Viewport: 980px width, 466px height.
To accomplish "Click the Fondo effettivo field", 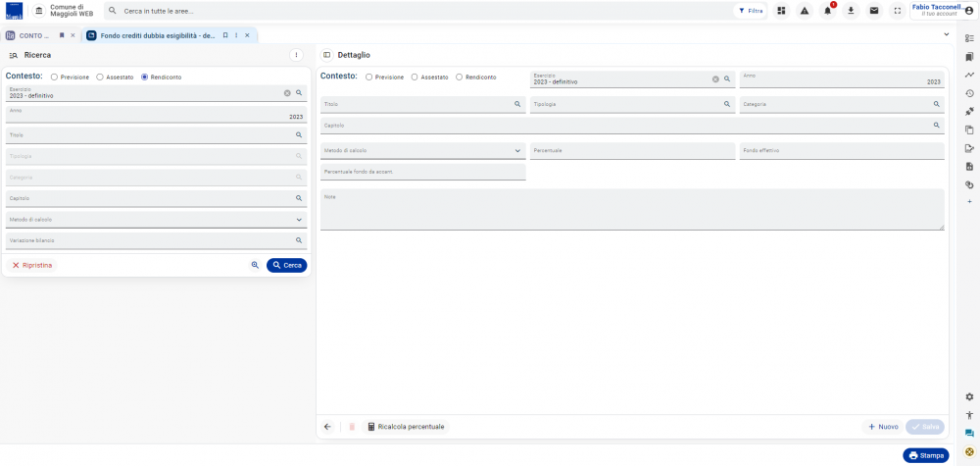I will pos(841,151).
